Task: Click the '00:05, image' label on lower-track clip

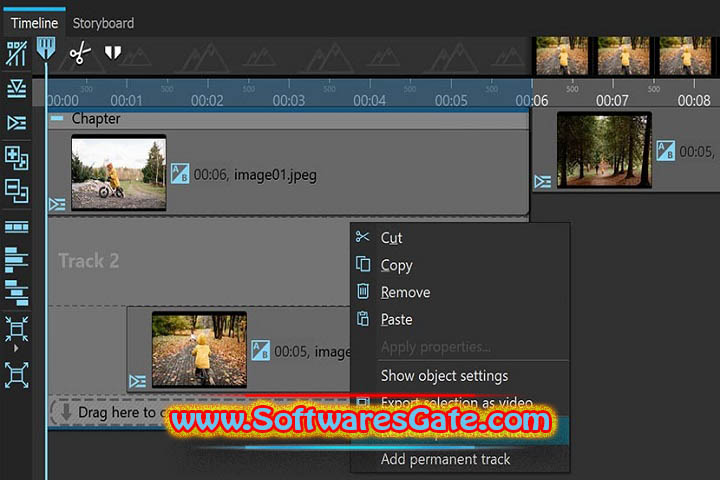Action: coord(312,352)
